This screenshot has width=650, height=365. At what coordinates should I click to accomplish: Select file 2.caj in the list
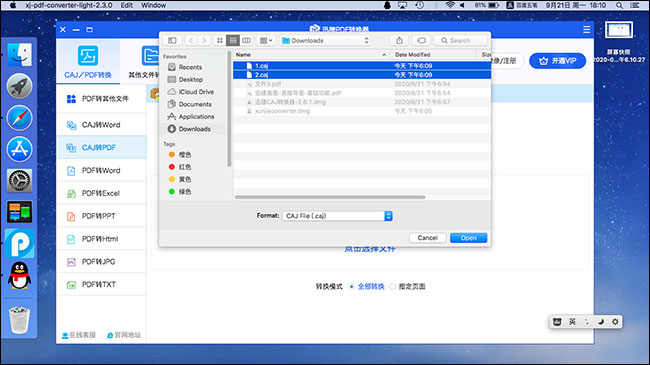361,75
